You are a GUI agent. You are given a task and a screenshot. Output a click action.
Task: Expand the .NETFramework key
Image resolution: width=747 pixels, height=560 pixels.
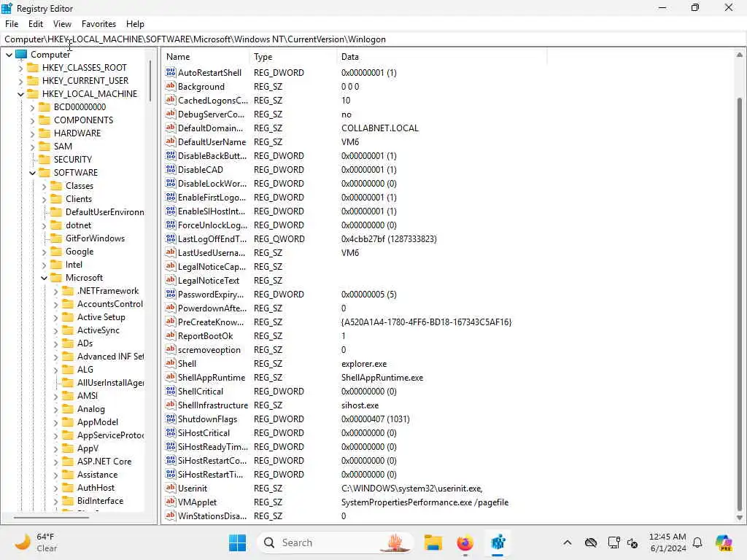(x=55, y=291)
